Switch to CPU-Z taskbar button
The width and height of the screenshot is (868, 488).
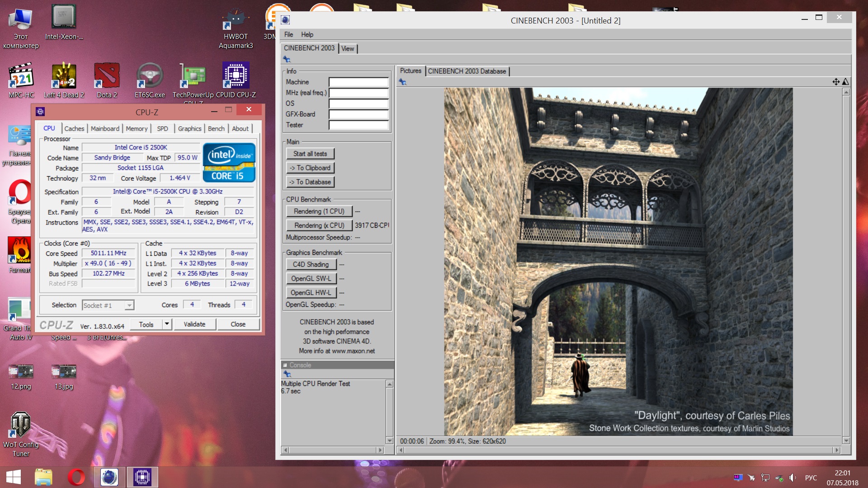click(x=142, y=477)
